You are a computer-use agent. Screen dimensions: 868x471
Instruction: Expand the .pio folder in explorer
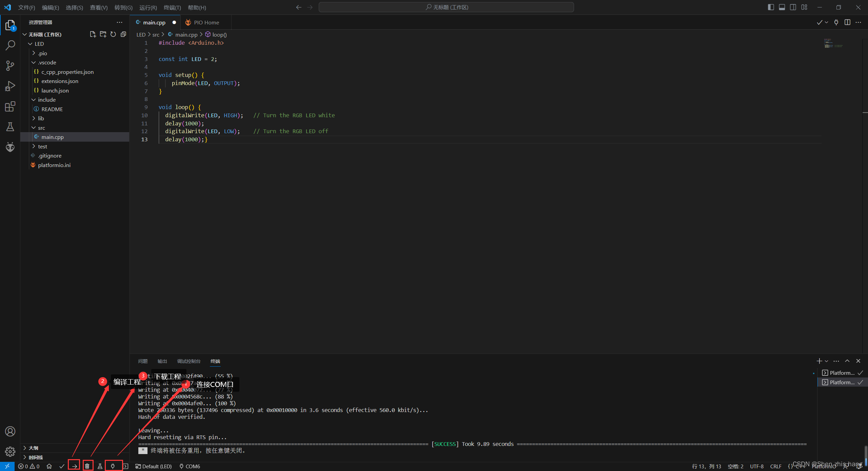(34, 53)
